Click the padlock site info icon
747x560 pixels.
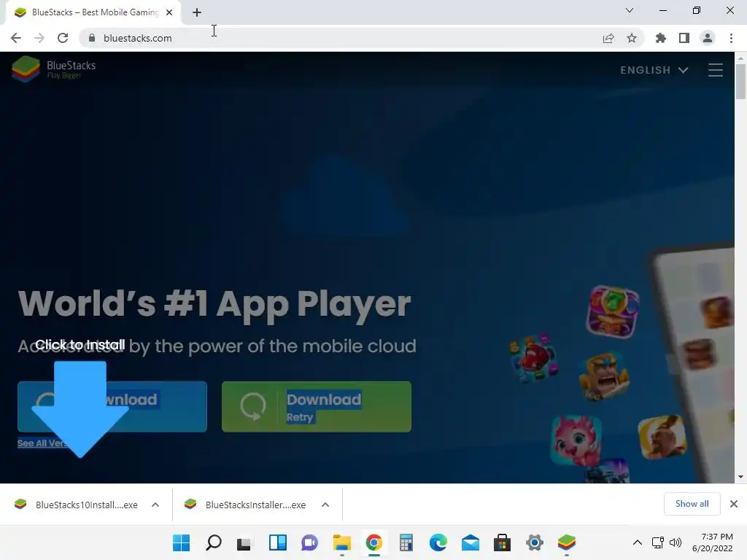(x=92, y=38)
